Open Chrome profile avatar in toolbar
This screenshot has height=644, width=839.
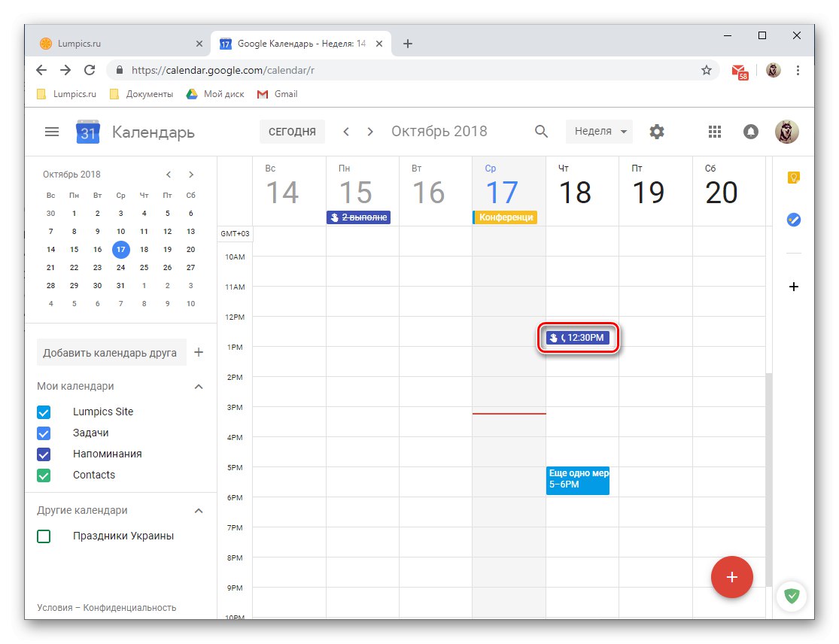click(x=773, y=70)
